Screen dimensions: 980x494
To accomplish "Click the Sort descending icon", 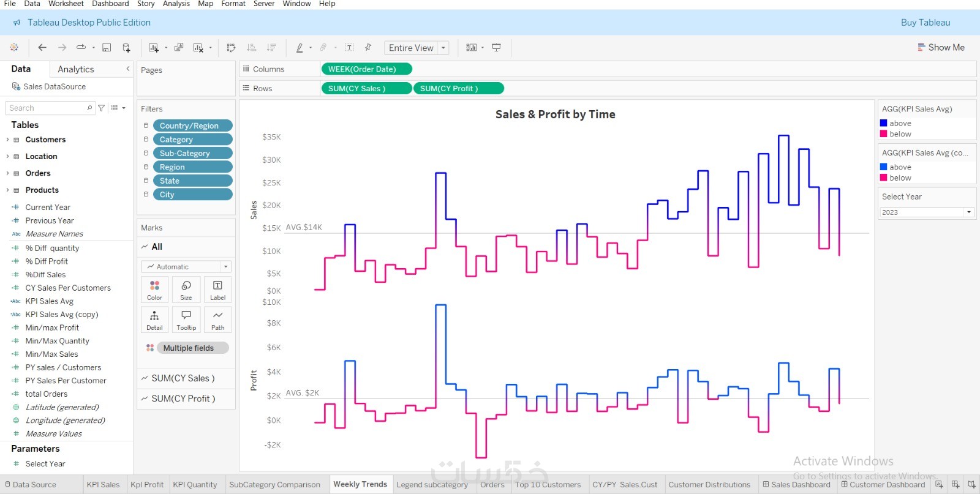I will 271,47.
